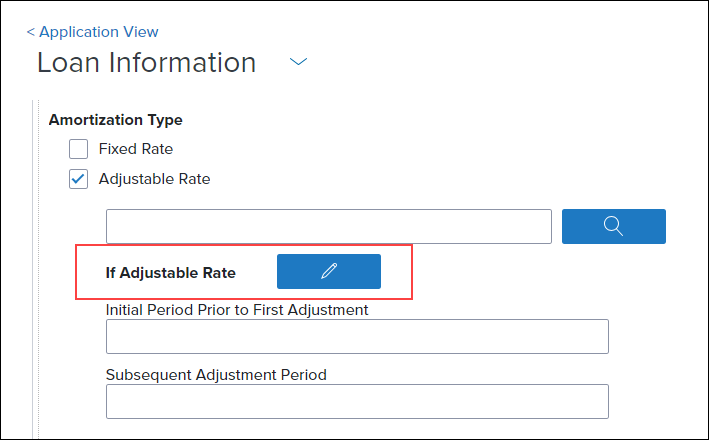Click the empty Fixed Rate checkbox square

click(78, 149)
